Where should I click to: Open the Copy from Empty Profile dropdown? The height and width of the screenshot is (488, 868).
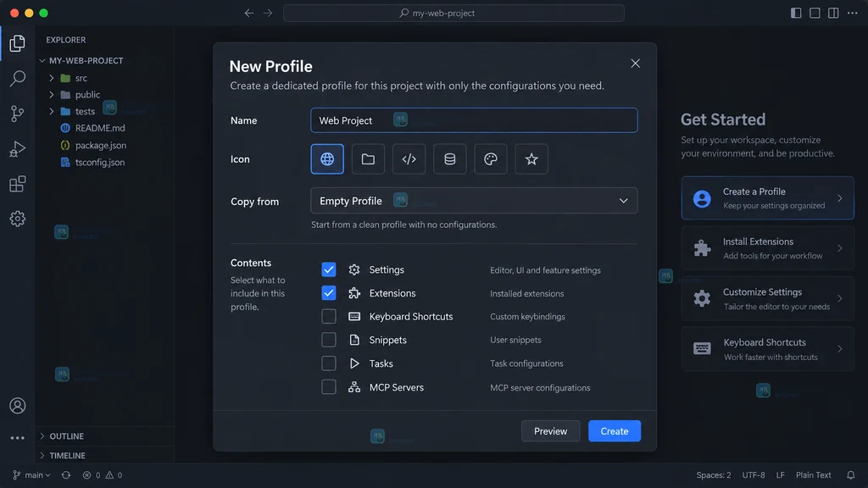point(474,200)
